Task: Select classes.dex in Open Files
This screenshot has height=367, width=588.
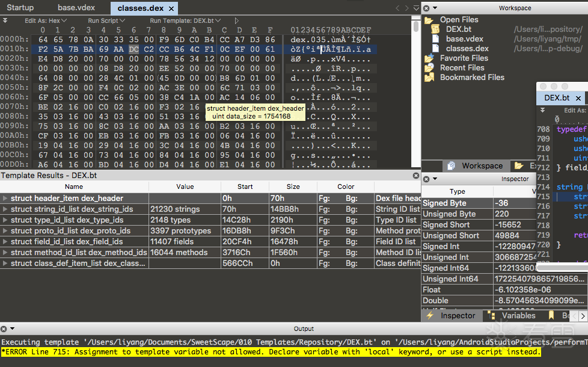Action: pos(467,49)
